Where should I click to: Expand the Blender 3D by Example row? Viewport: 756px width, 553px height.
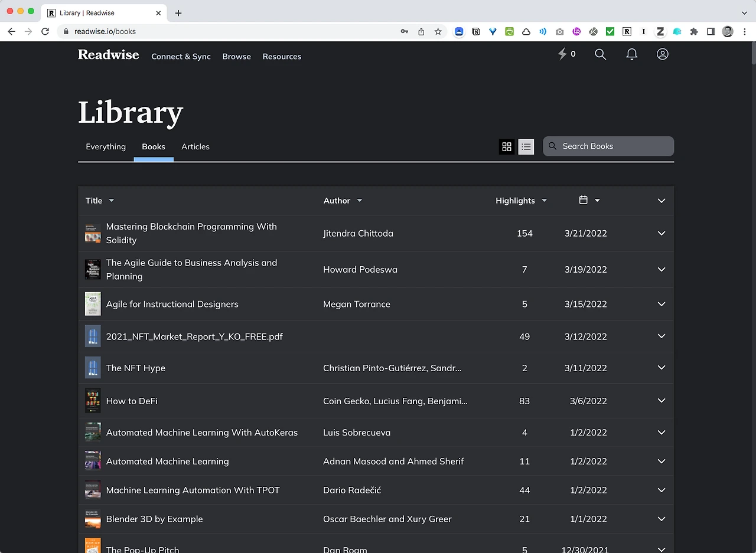click(x=661, y=519)
